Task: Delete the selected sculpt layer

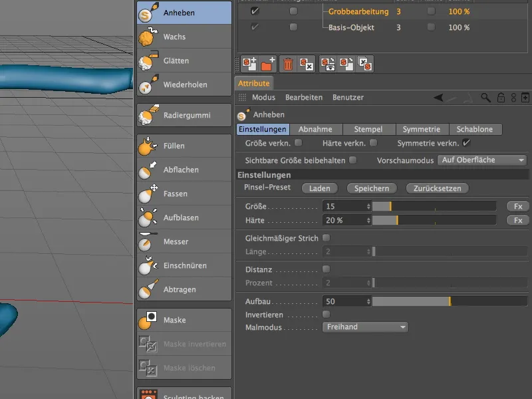Action: coord(288,64)
